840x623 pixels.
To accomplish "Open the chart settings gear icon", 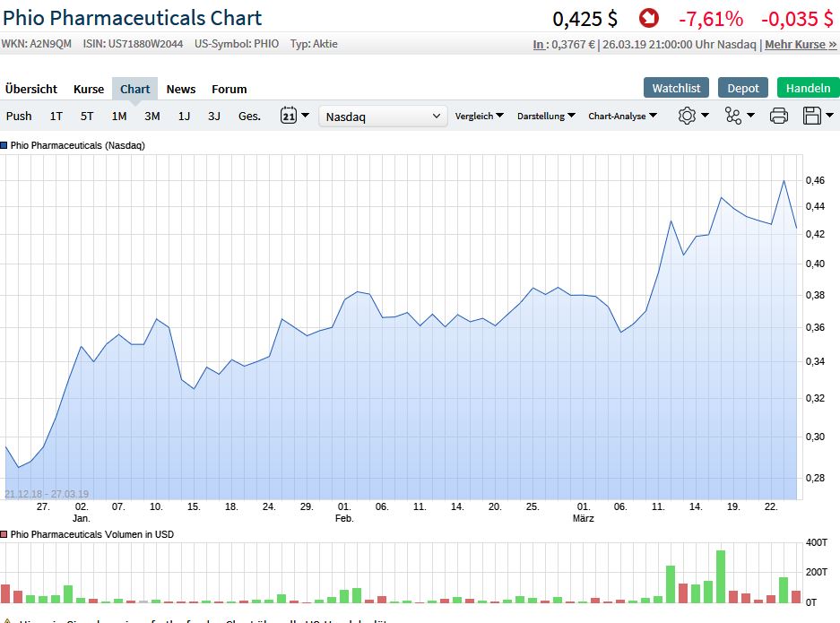I will coord(685,116).
